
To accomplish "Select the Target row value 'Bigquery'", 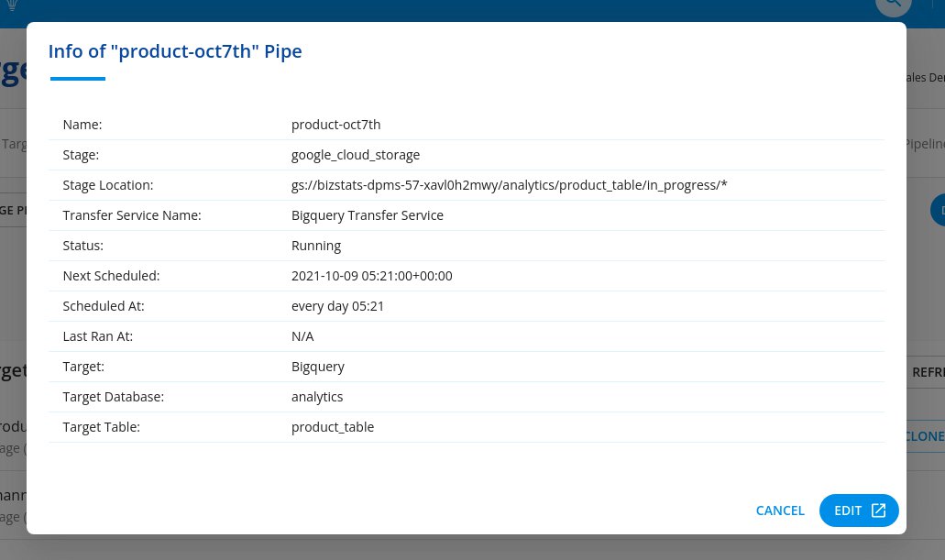I will pyautogui.click(x=318, y=367).
